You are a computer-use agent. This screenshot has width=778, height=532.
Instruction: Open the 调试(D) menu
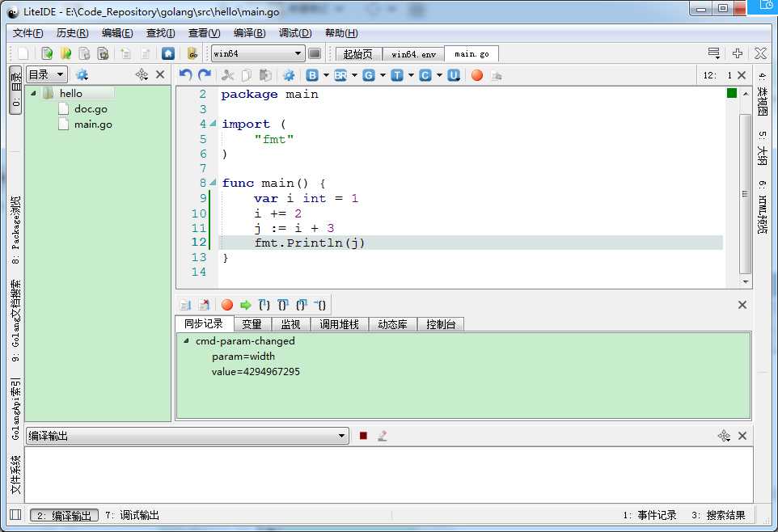tap(295, 33)
